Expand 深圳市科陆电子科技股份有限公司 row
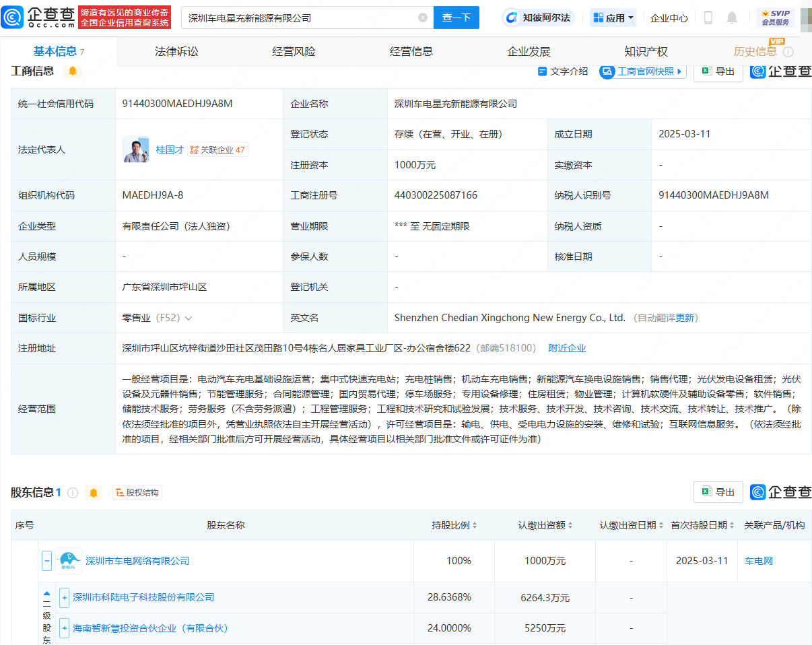 64,597
